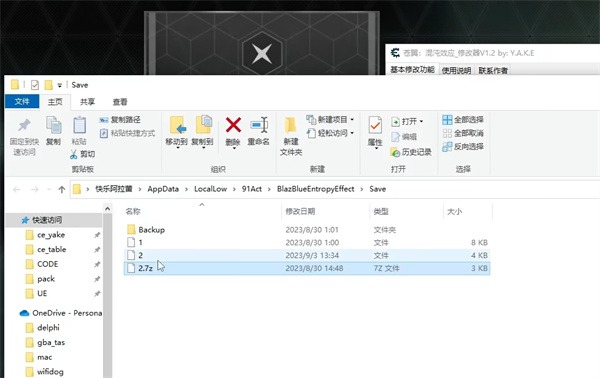Open wifidog folder in navigation pane

pyautogui.click(x=50, y=371)
